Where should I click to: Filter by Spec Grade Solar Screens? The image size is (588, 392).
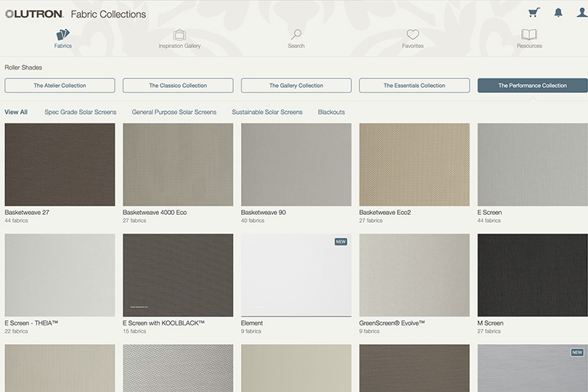81,113
